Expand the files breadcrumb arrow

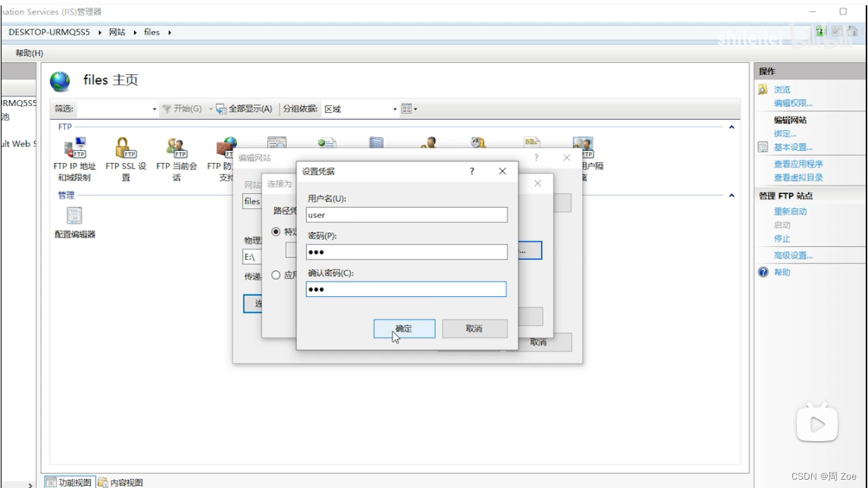pos(169,33)
